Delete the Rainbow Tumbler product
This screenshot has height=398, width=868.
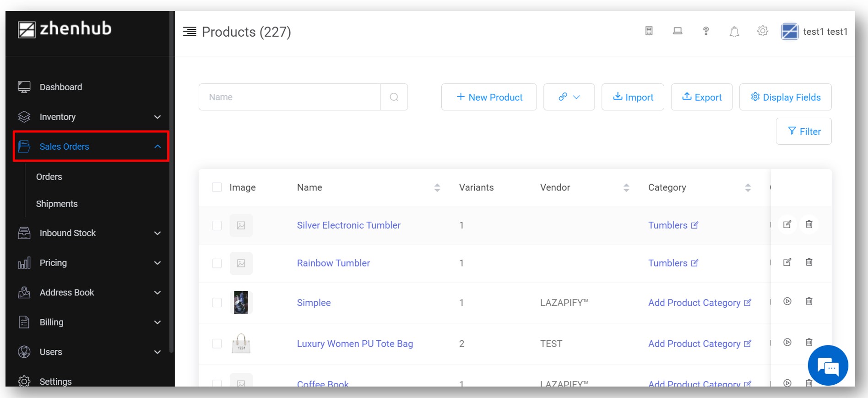click(x=809, y=262)
